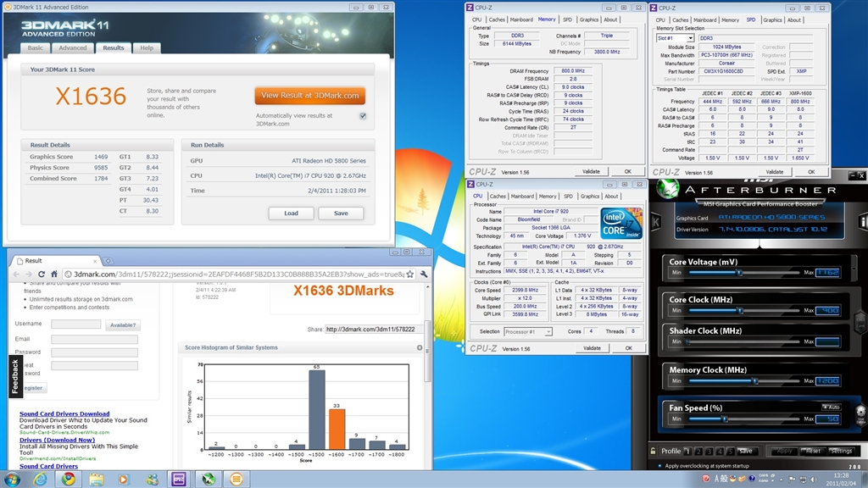Screen dimensions: 868x488
Task: Open the Windows Start menu orb
Action: point(13,478)
